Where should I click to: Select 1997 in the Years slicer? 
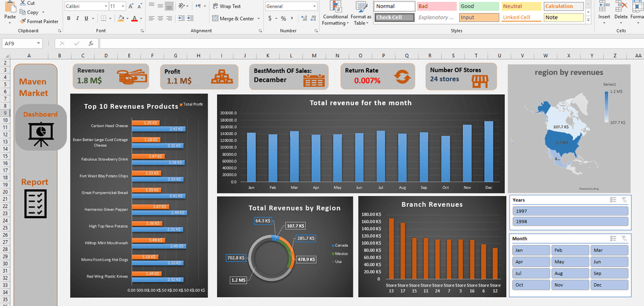tap(570, 211)
